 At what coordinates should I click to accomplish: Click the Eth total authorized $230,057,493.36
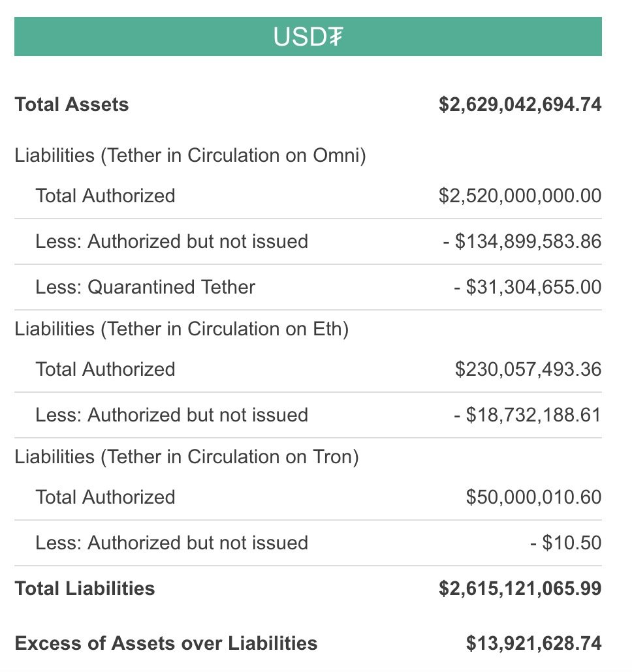tap(528, 369)
